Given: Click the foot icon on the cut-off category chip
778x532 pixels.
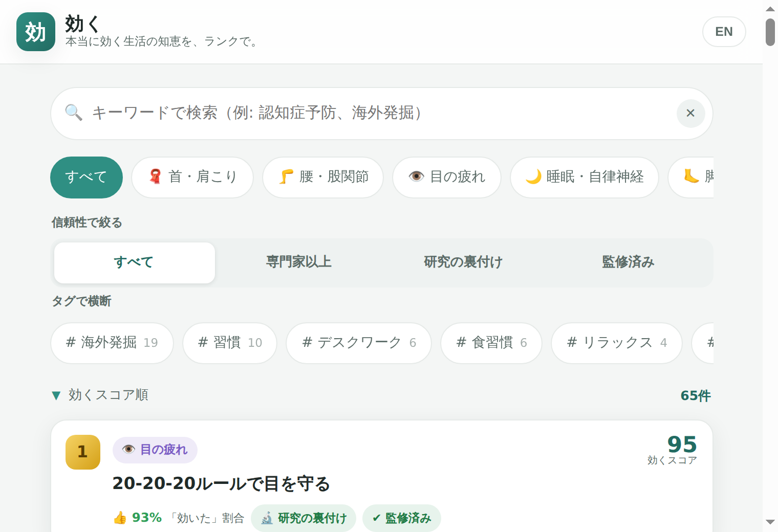Looking at the screenshot, I should pos(691,176).
